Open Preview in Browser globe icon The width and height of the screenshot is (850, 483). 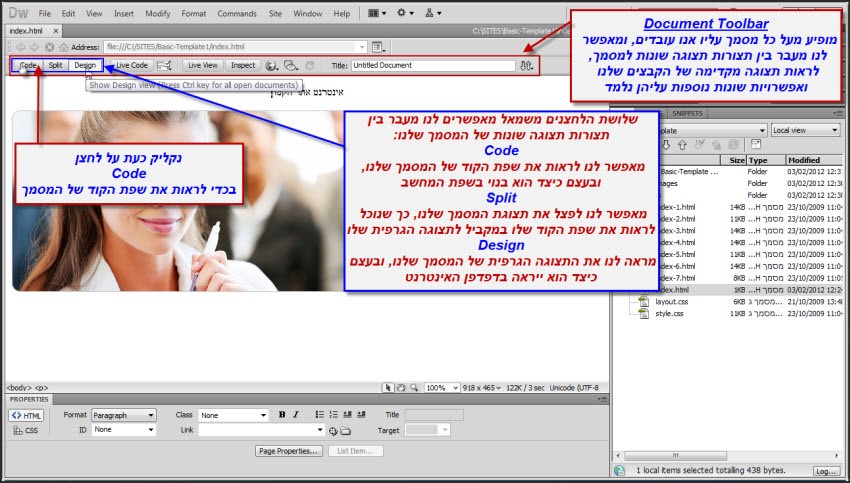(272, 66)
